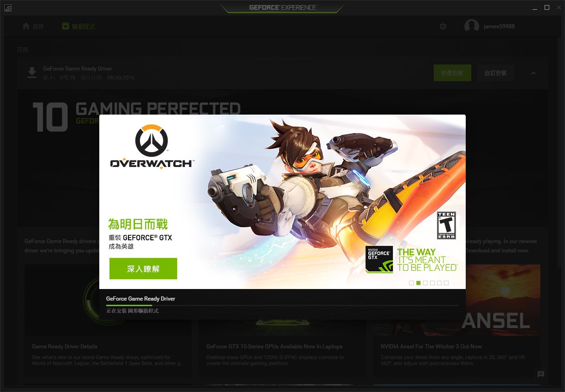The height and width of the screenshot is (392, 565).
Task: Click the ESRB Teen rating badge
Action: [x=446, y=225]
